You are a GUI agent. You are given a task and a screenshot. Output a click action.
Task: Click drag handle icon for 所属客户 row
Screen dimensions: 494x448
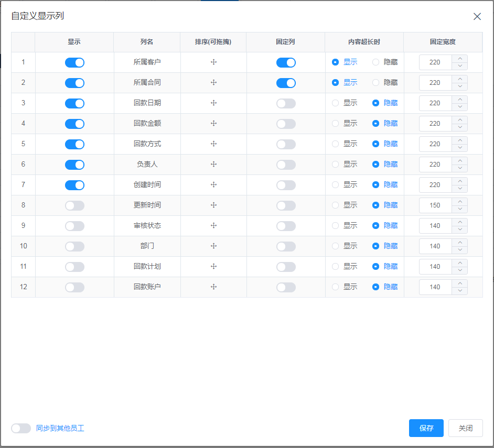pos(213,62)
